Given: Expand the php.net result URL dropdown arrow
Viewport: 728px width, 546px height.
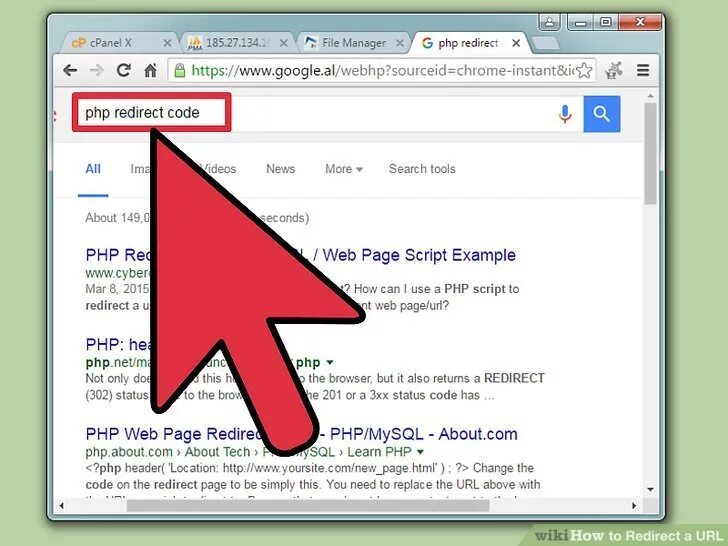Looking at the screenshot, I should [x=330, y=362].
